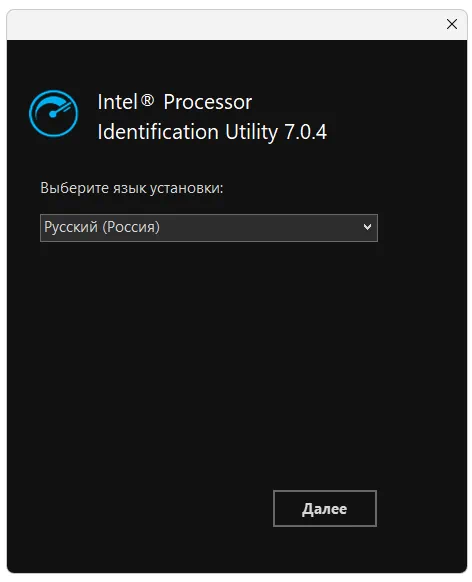The image size is (472, 582).
Task: Open the installation language dropdown
Action: click(209, 228)
